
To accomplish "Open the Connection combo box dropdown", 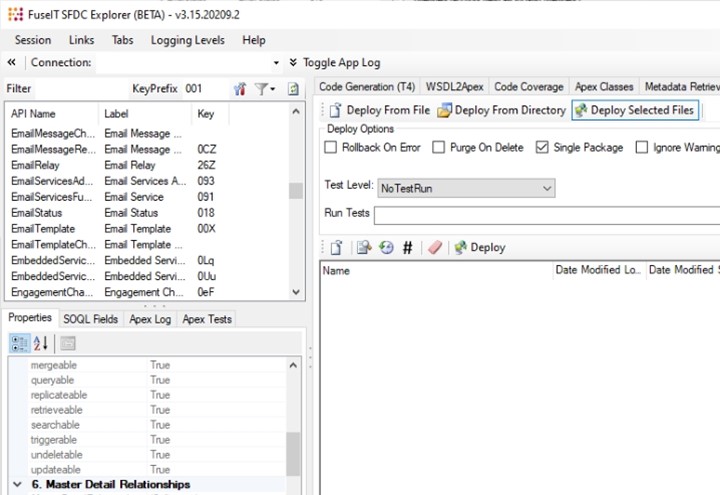I will 276,62.
